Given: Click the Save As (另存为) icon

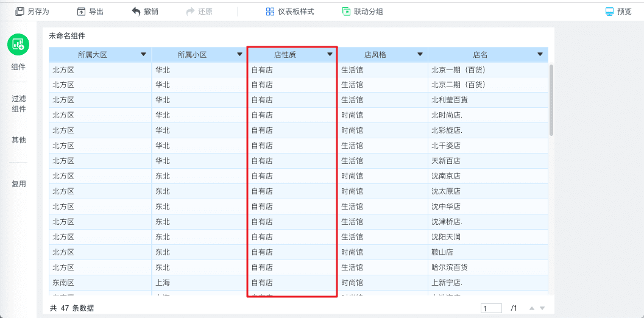Looking at the screenshot, I should (19, 12).
